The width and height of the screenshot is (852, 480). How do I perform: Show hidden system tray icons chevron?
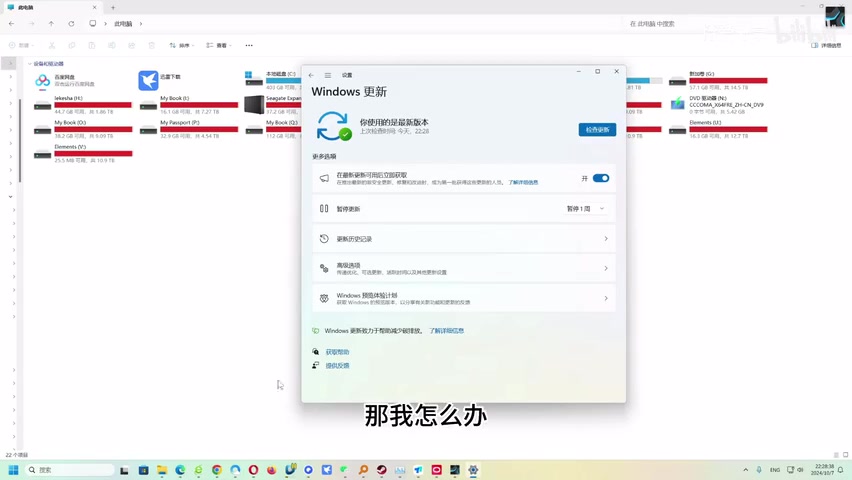click(x=746, y=470)
